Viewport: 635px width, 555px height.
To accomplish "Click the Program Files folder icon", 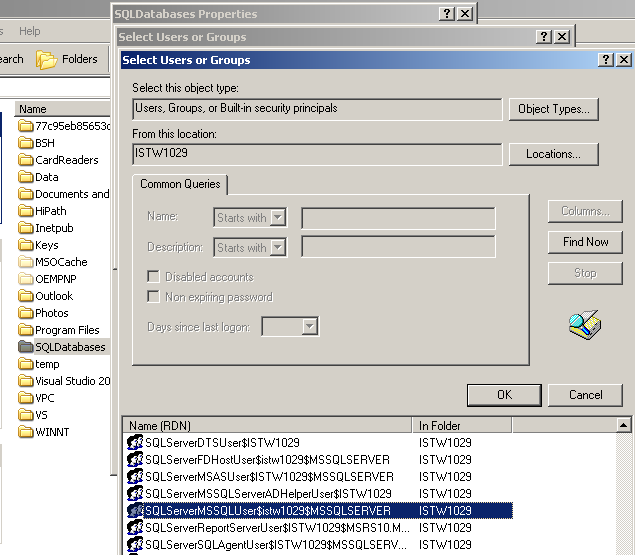I will [26, 330].
